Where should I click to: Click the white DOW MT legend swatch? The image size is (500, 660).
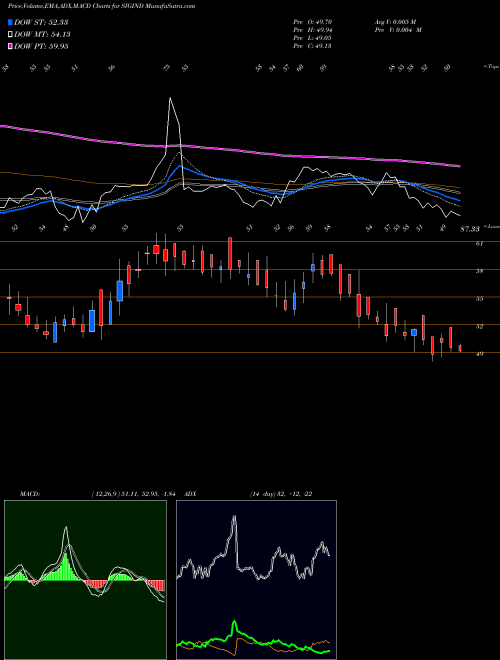(11, 35)
